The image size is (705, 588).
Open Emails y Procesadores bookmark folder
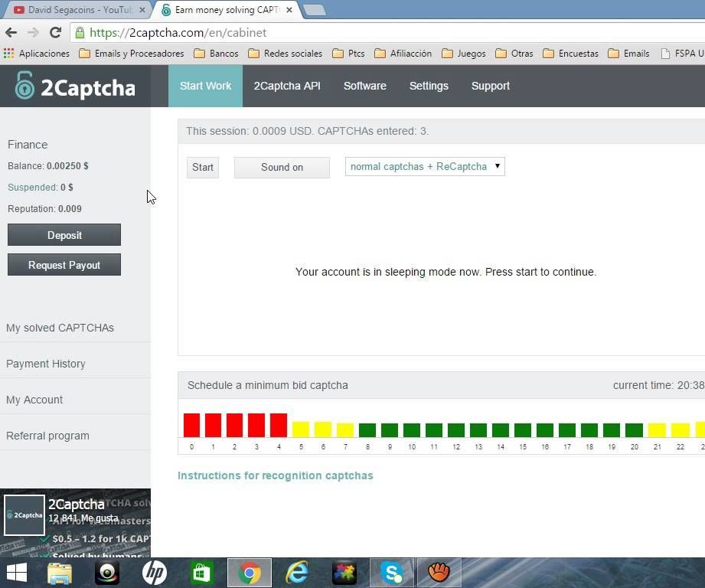132,54
